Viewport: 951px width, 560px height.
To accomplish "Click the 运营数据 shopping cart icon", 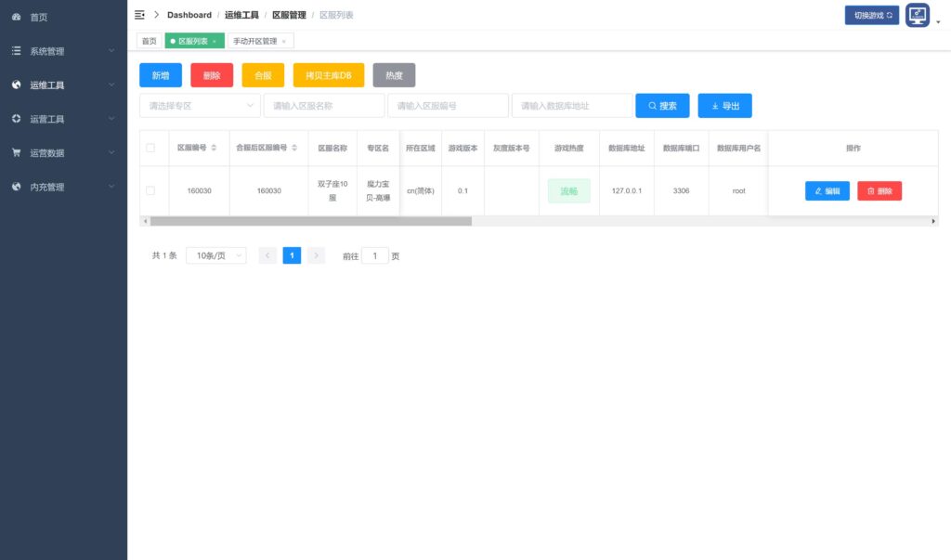I will [x=16, y=153].
